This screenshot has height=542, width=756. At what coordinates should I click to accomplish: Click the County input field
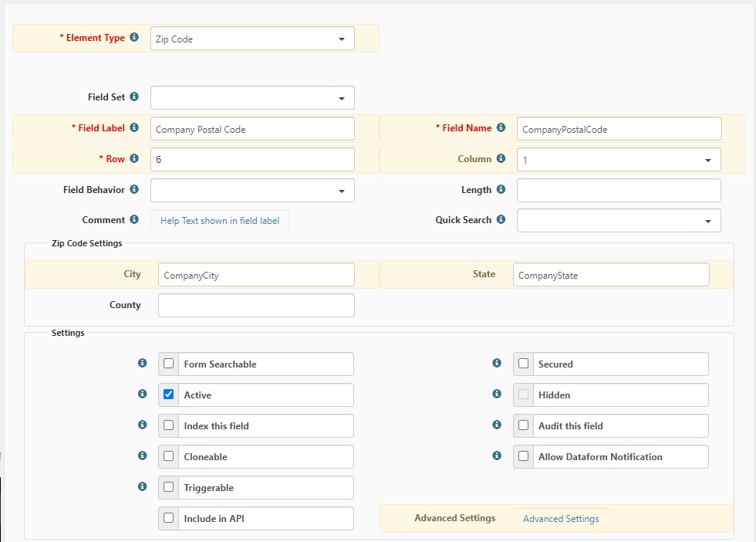256,305
